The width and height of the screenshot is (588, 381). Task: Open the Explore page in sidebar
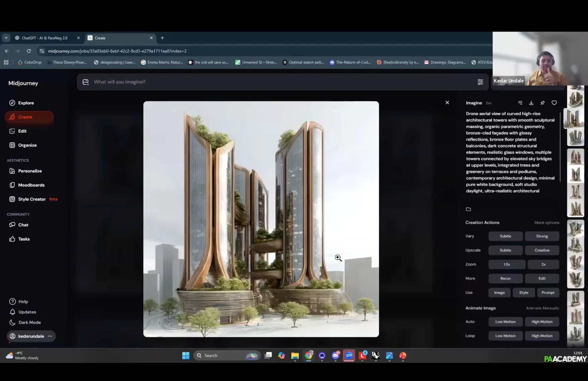pos(26,103)
